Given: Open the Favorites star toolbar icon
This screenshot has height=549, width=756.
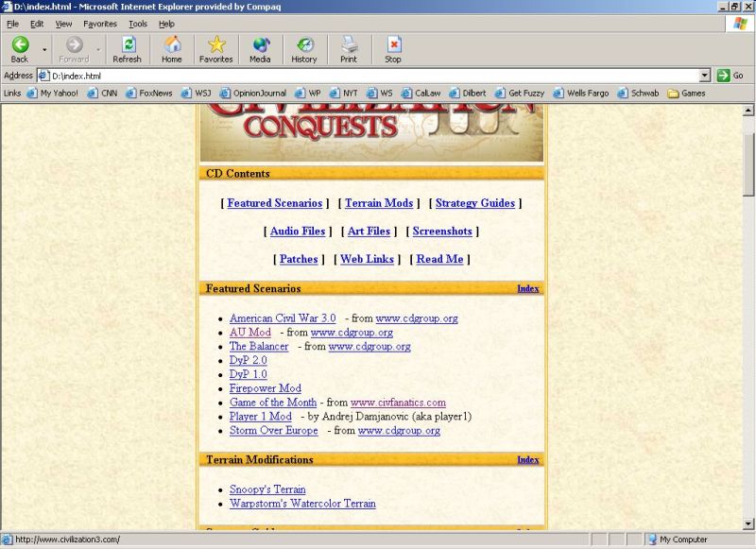Looking at the screenshot, I should click(215, 45).
